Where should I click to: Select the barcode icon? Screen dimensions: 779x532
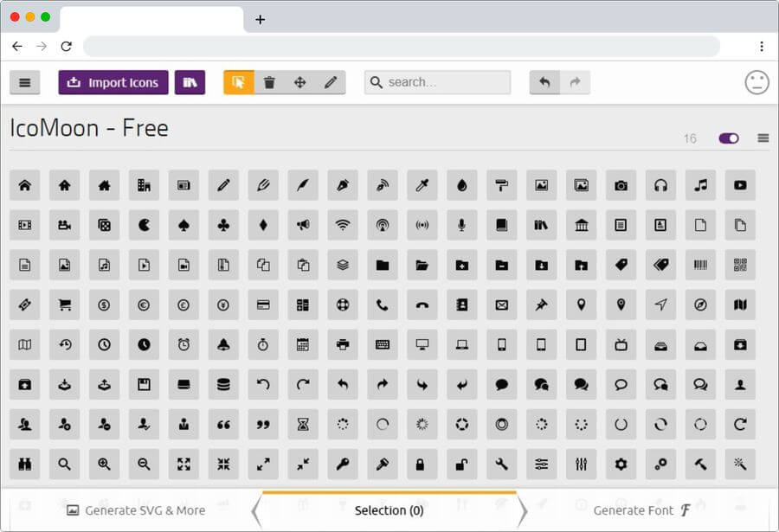tap(700, 265)
